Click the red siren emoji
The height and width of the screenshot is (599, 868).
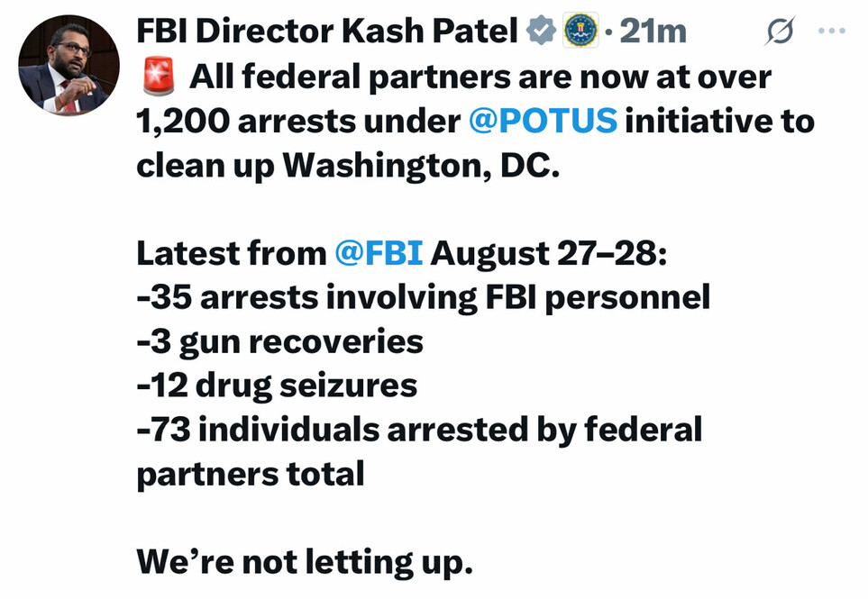click(x=159, y=77)
